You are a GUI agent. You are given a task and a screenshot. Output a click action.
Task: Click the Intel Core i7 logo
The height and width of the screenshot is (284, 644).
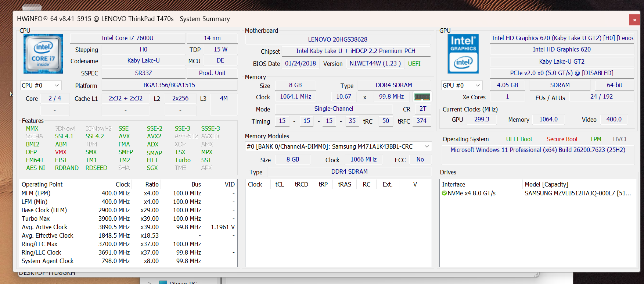click(x=43, y=54)
